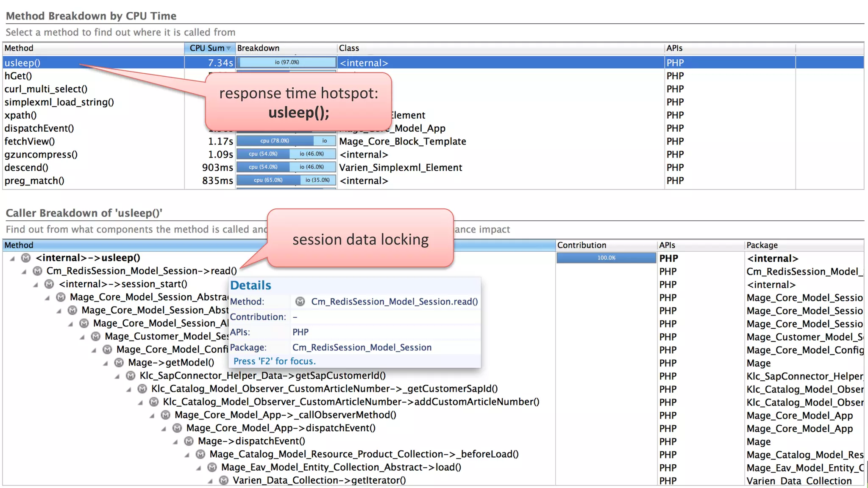Collapse the Mage->getModel() tree node

(106, 363)
